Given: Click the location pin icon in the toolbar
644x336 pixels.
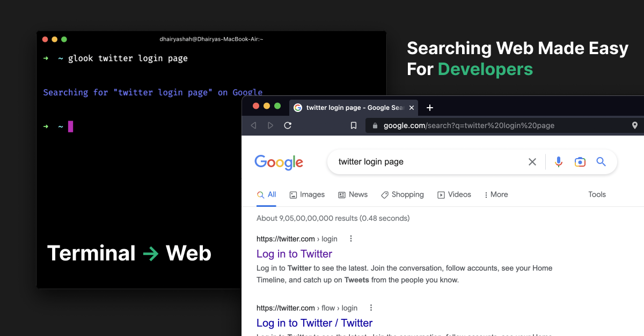Looking at the screenshot, I should (635, 125).
